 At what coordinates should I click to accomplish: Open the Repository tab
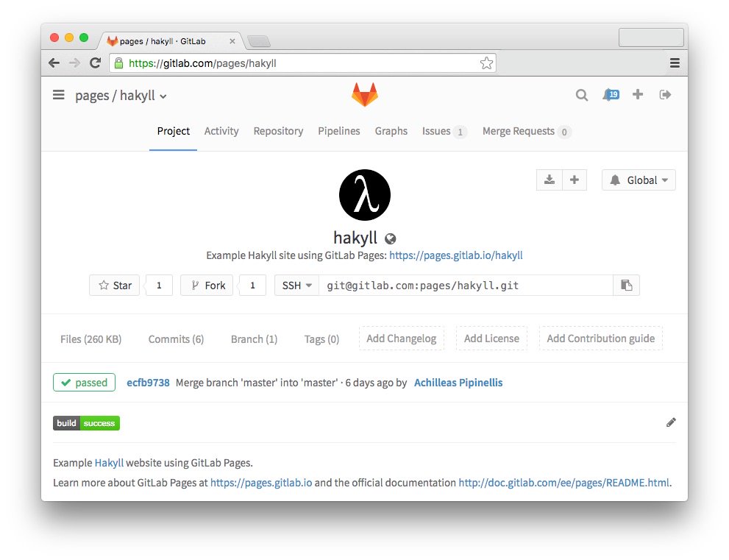(278, 131)
